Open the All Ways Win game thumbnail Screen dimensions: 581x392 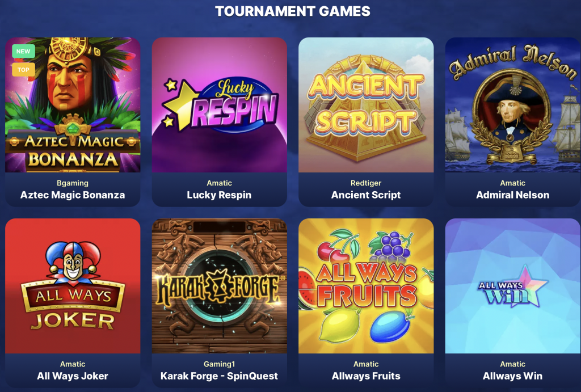513,286
